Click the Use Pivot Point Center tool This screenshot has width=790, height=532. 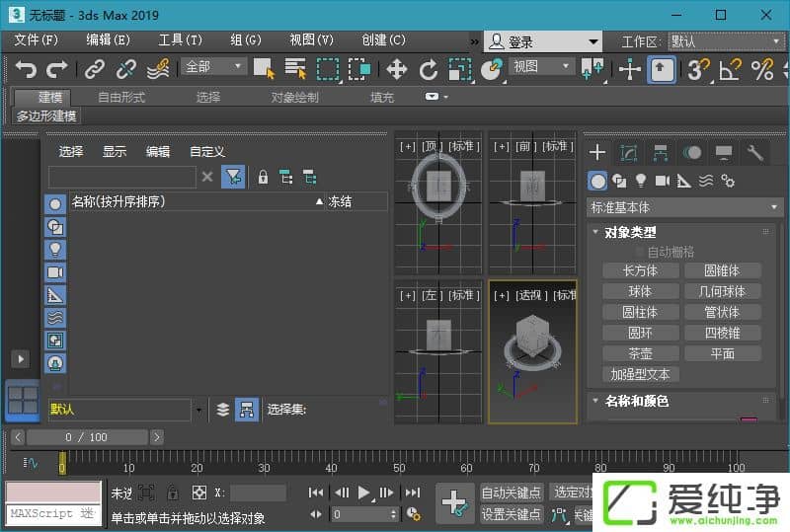pyautogui.click(x=592, y=69)
